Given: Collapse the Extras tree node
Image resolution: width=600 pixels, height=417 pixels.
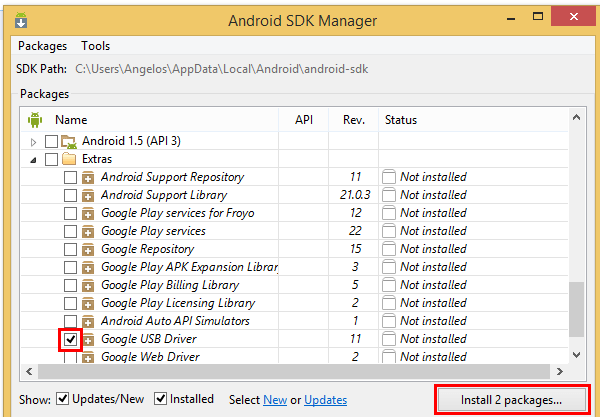Looking at the screenshot, I should (34, 160).
